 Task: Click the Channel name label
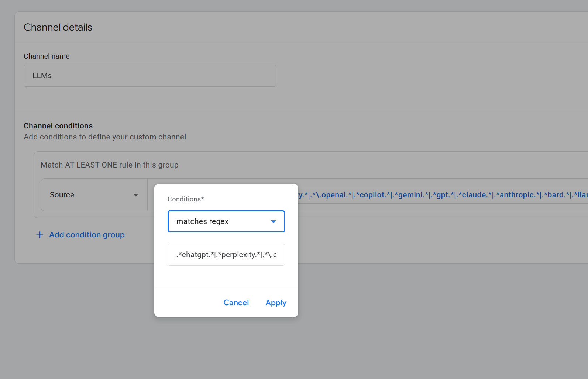click(x=47, y=56)
